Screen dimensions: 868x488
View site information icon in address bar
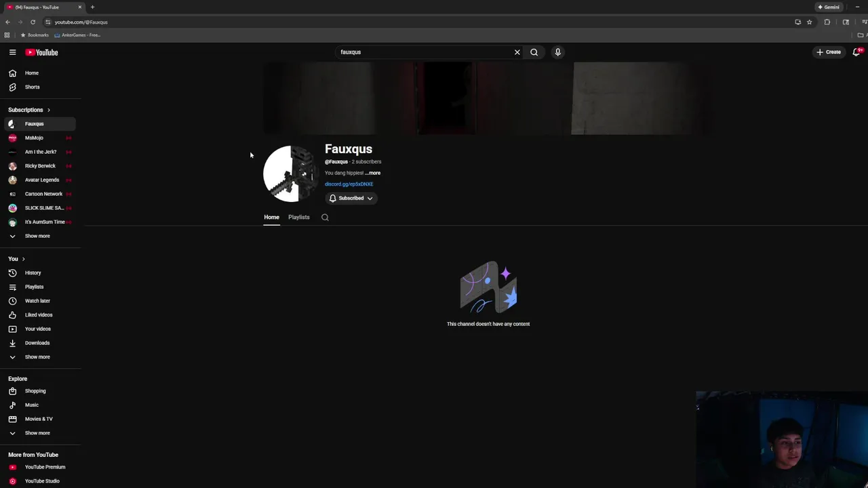[47, 22]
